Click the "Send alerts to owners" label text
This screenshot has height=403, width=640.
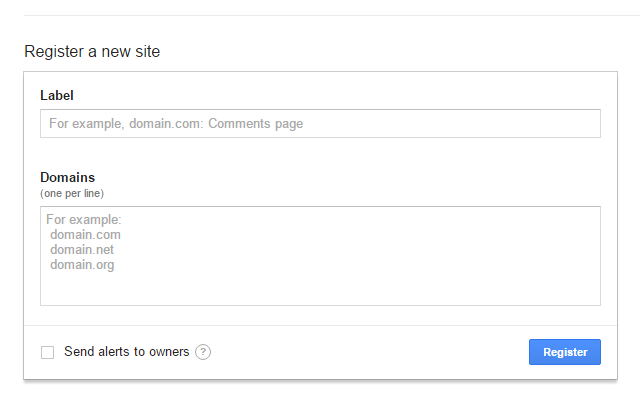tap(127, 352)
